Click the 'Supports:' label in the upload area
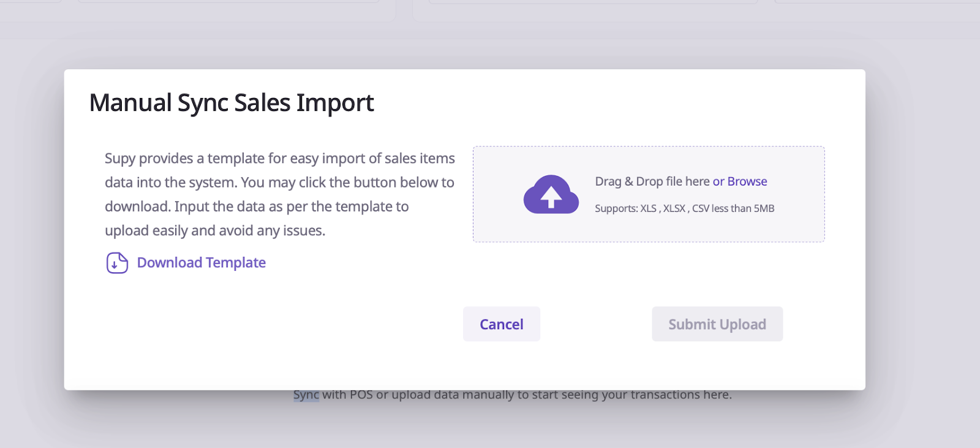The image size is (980, 448). [x=616, y=208]
